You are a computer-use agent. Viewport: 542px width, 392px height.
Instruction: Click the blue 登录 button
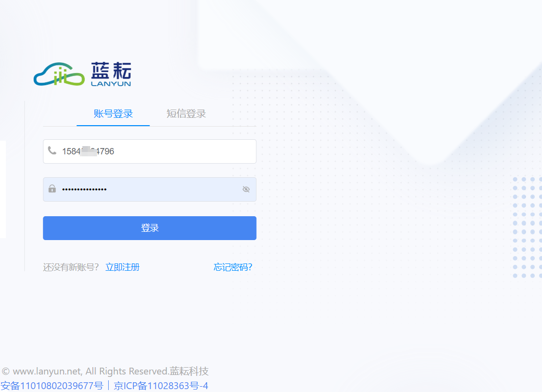[150, 228]
